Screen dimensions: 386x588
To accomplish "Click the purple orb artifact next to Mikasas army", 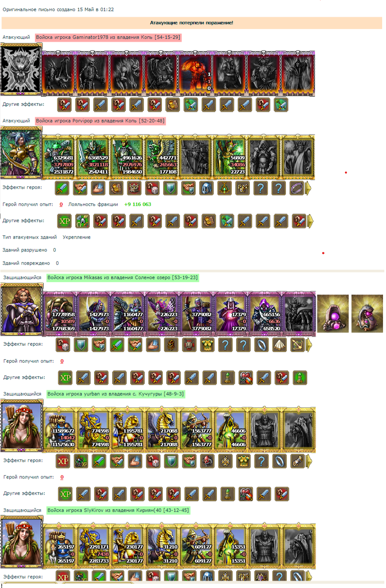I will [x=333, y=314].
